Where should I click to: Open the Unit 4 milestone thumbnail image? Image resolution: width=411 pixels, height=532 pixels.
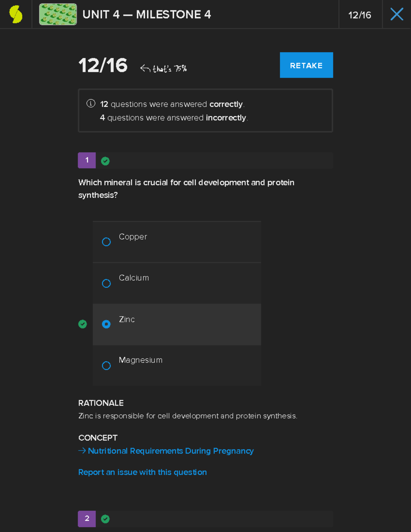click(x=58, y=14)
